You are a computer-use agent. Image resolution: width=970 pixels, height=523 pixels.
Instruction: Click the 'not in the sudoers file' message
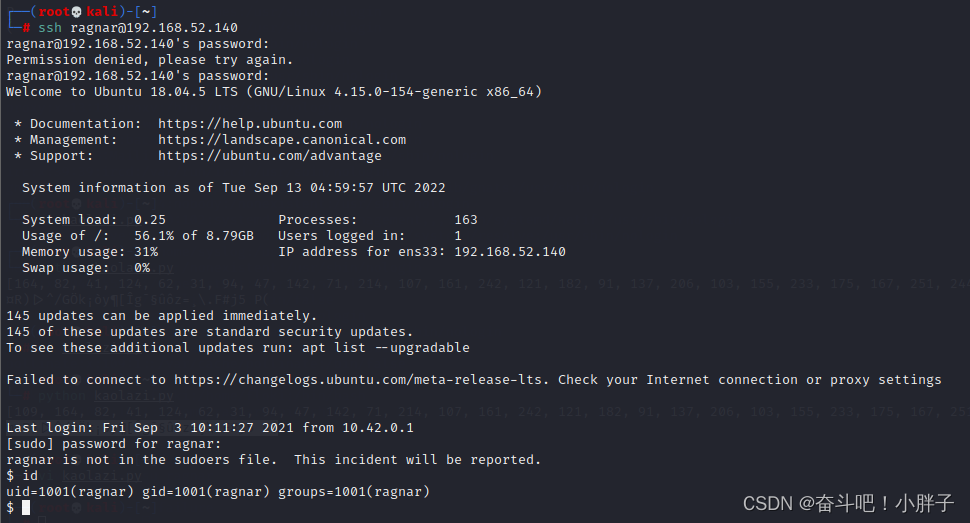273,460
